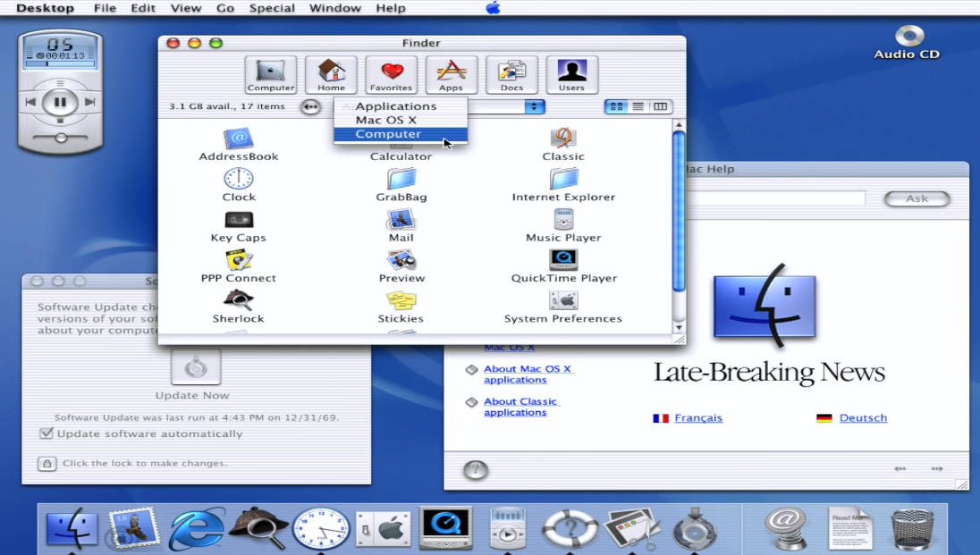The height and width of the screenshot is (555, 980).
Task: Click the Ask button in Mac Help
Action: (x=917, y=198)
